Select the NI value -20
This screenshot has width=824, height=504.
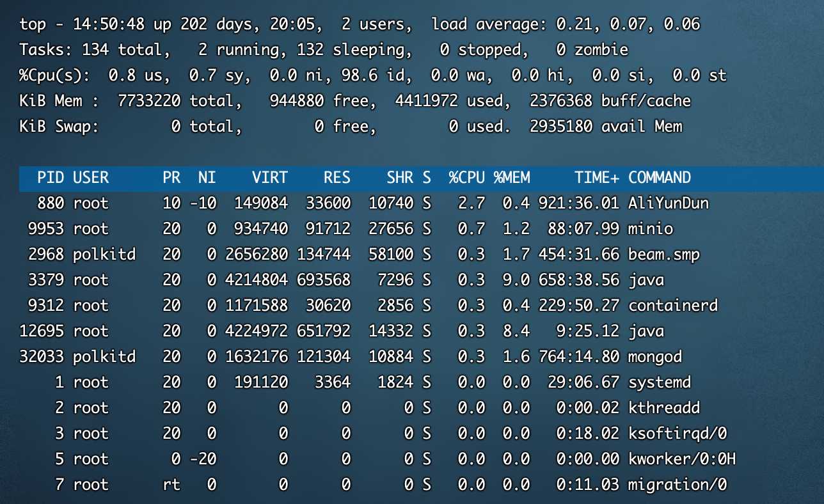tap(203, 459)
